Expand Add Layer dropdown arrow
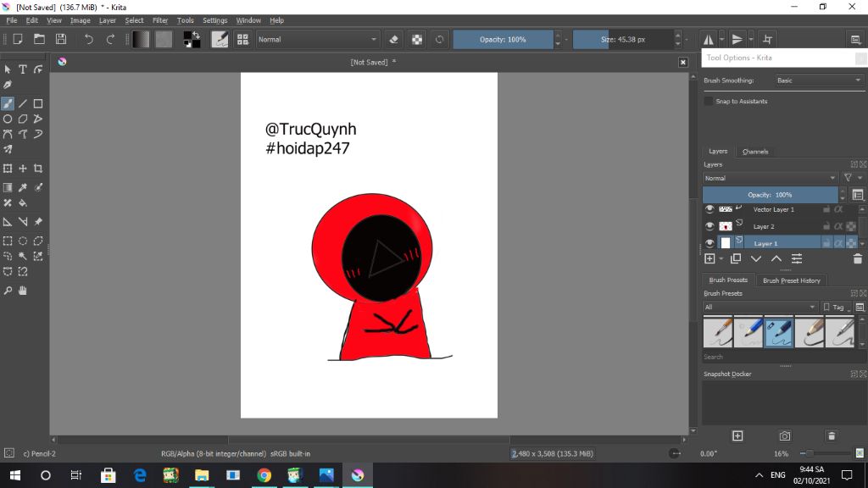The width and height of the screenshot is (868, 488). click(x=721, y=259)
